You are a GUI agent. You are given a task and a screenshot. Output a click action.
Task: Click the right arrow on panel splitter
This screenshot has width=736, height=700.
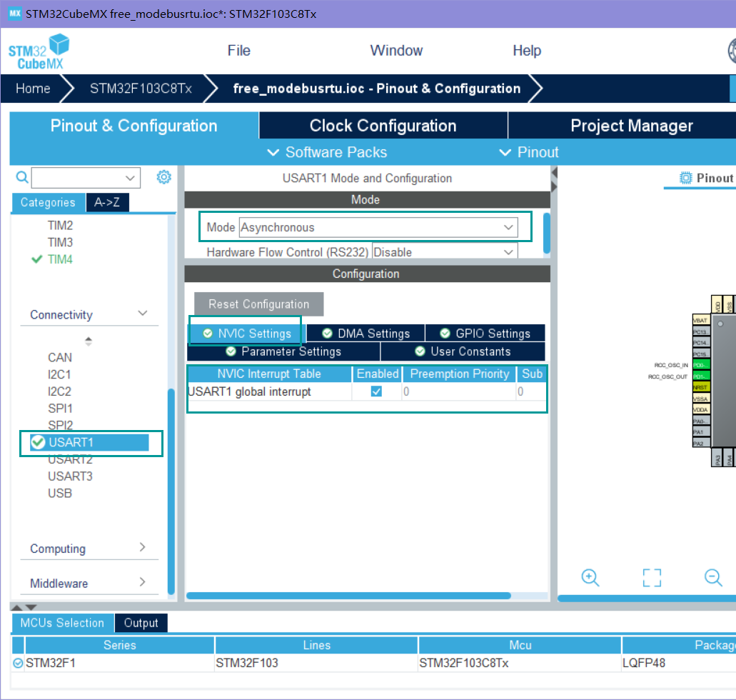(x=555, y=187)
